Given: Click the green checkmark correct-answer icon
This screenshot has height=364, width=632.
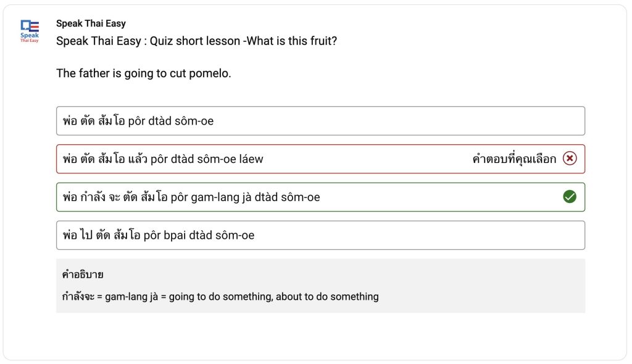Looking at the screenshot, I should pos(570,197).
